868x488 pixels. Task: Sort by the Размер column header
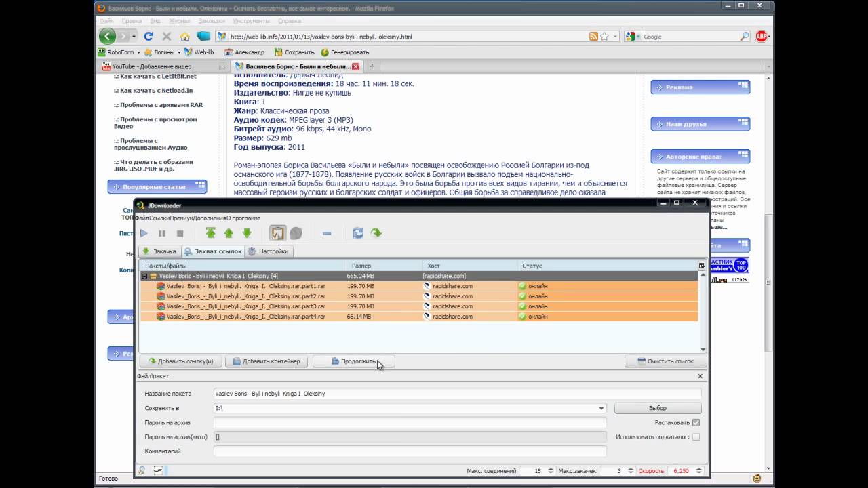pos(384,266)
